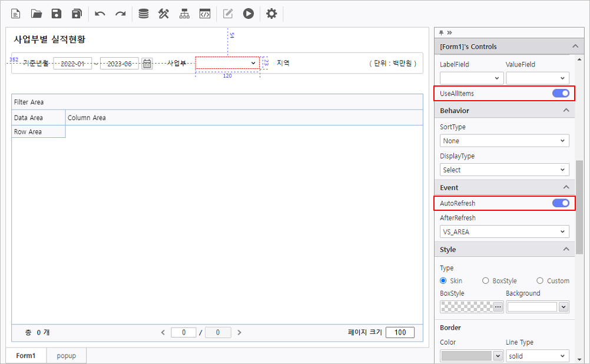Open the hierarchy tree diagram icon
Viewport: 590px width, 364px height.
[x=184, y=14]
